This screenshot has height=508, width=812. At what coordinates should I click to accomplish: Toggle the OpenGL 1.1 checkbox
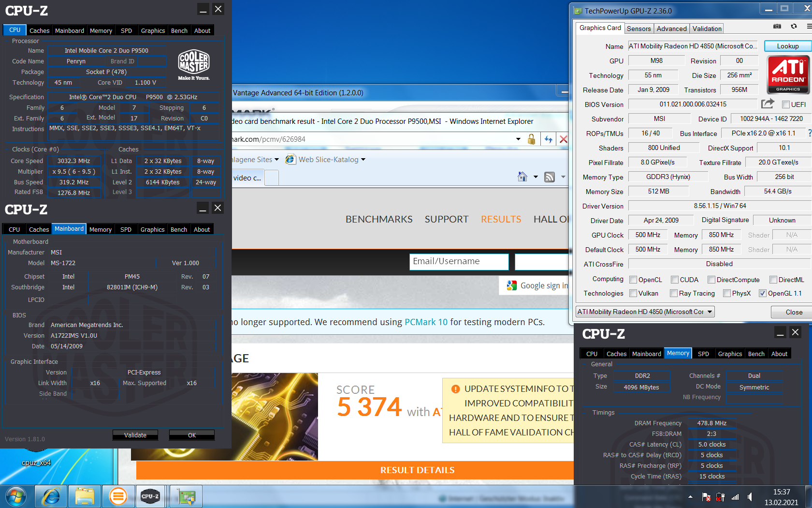click(763, 293)
